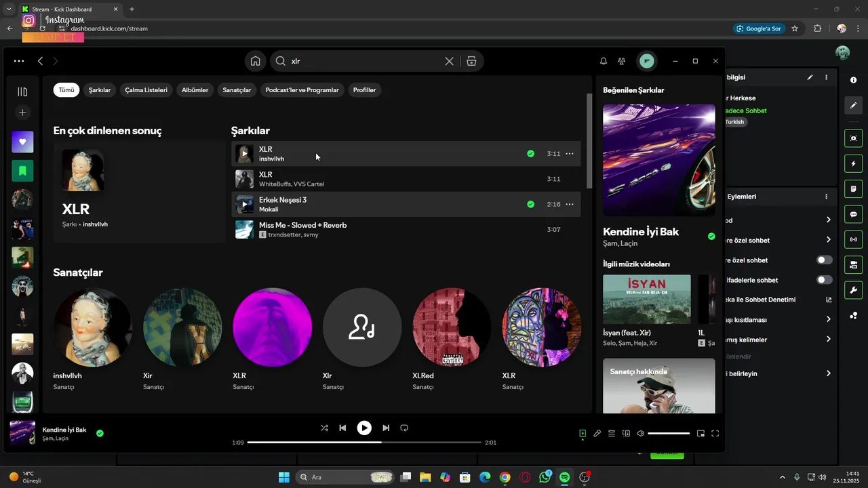Screen dimensions: 868x488
Task: Filter results by Profiller
Action: point(364,90)
